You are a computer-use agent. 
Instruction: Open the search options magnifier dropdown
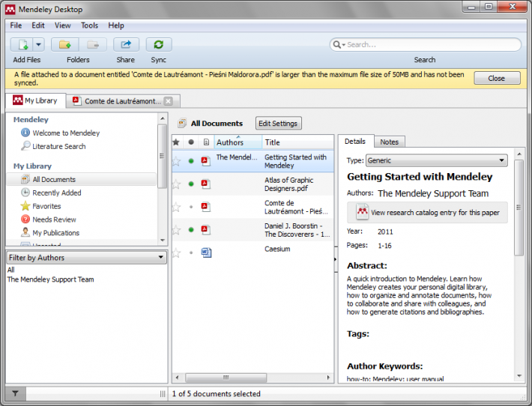tap(339, 45)
